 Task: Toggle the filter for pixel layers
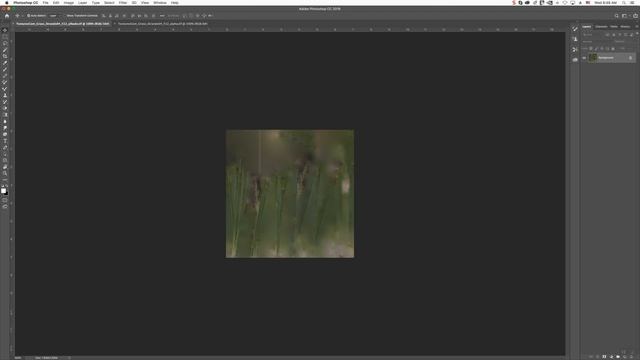(607, 35)
